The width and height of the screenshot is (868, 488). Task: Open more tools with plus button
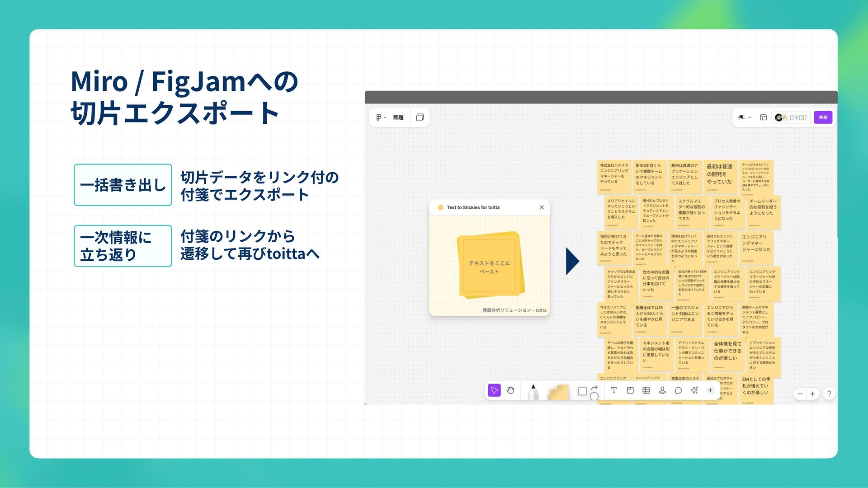point(710,390)
